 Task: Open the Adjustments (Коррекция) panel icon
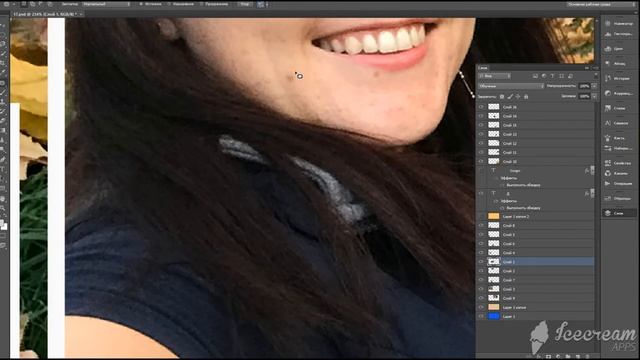[x=608, y=93]
